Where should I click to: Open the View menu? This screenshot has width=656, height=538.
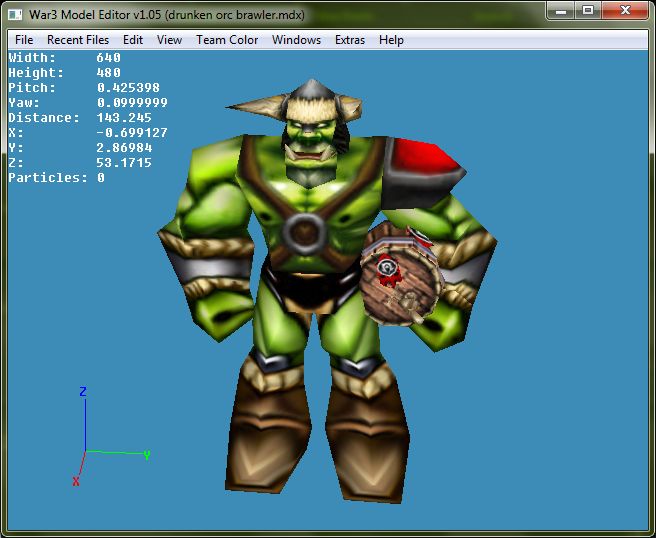point(169,40)
